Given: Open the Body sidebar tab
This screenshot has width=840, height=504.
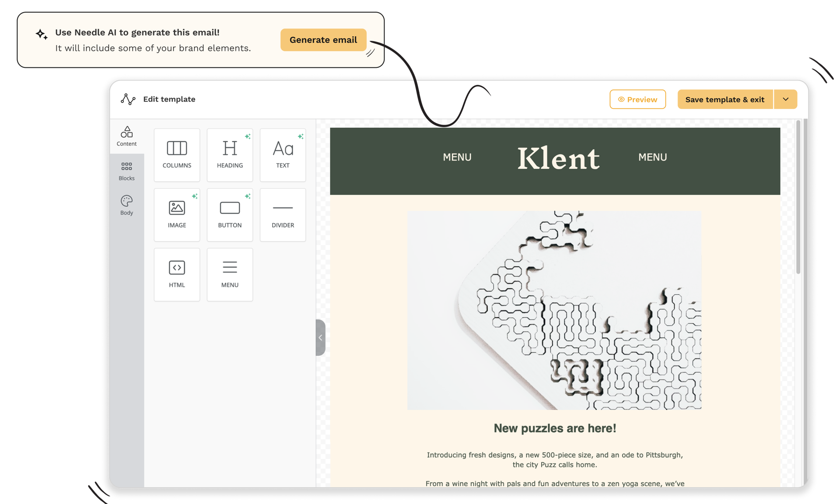Looking at the screenshot, I should 126,205.
